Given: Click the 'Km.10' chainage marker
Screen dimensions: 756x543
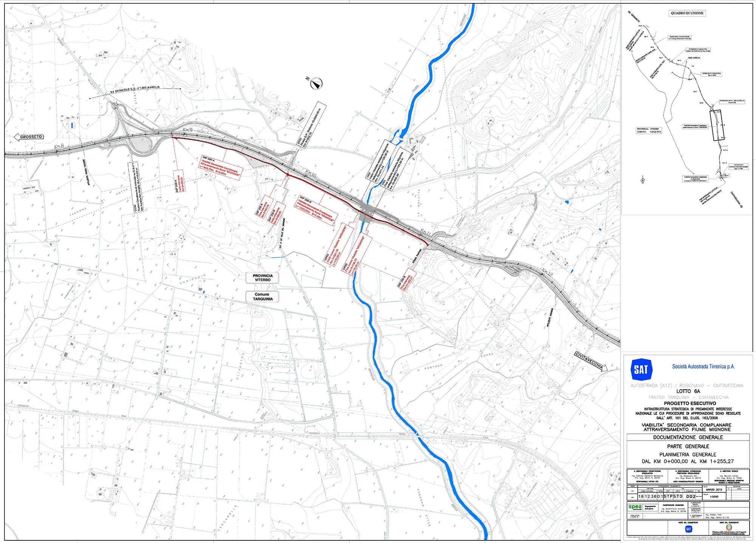Looking at the screenshot, I should coord(310,174).
